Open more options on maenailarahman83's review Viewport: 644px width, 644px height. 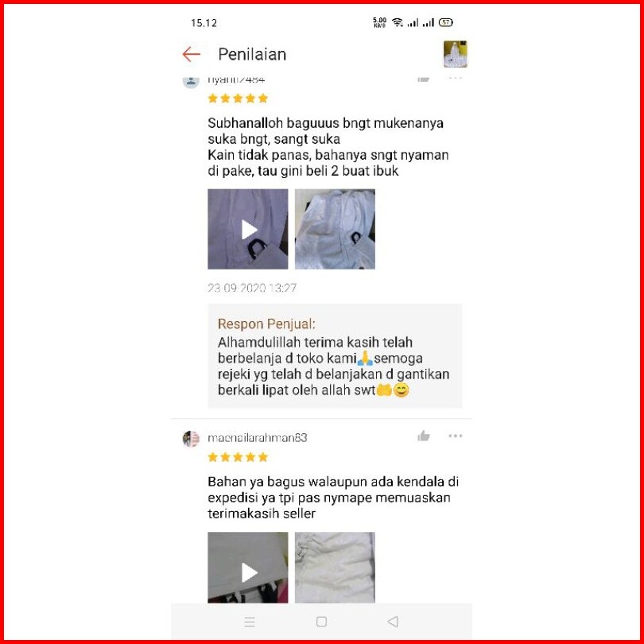(455, 436)
